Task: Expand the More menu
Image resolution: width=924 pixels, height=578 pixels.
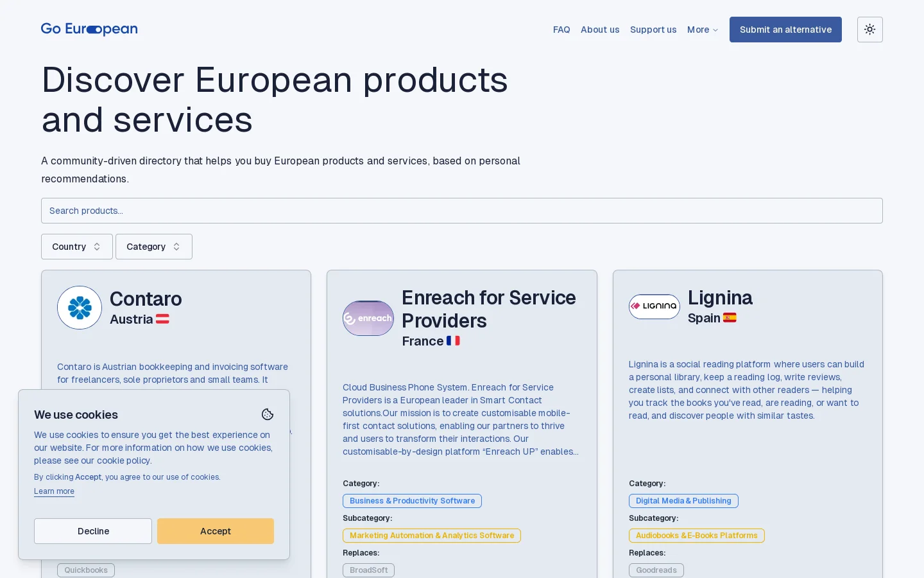Action: (703, 30)
